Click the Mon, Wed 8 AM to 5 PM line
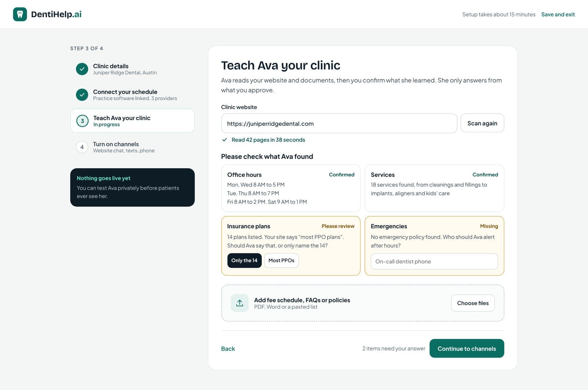Screen dimensions: 588x390 click(256, 185)
